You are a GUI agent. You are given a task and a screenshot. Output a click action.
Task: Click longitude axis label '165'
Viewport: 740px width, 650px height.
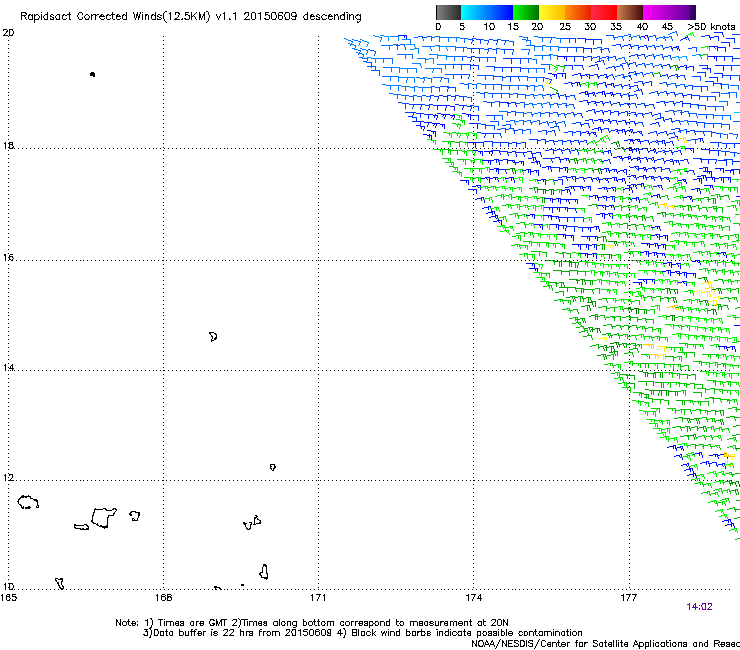click(x=8, y=598)
